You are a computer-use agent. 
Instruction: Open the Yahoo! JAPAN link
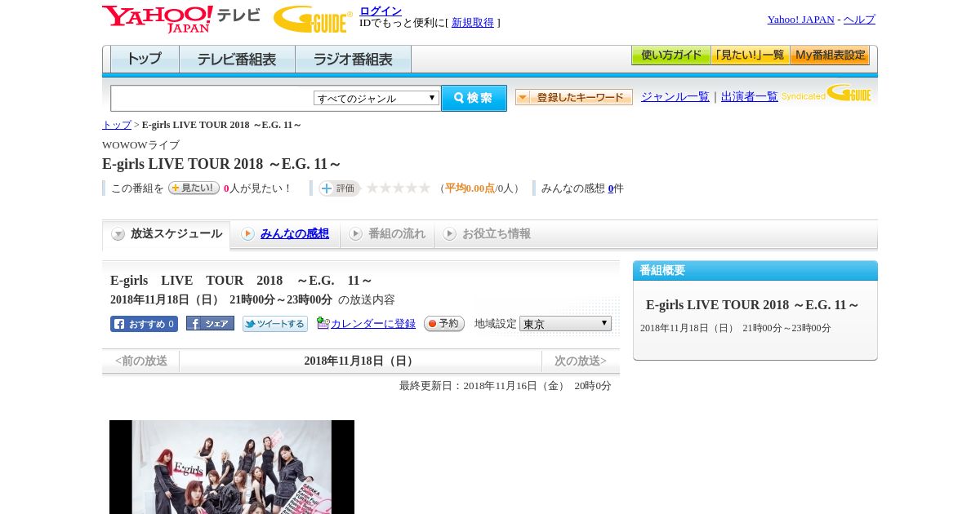click(x=801, y=20)
